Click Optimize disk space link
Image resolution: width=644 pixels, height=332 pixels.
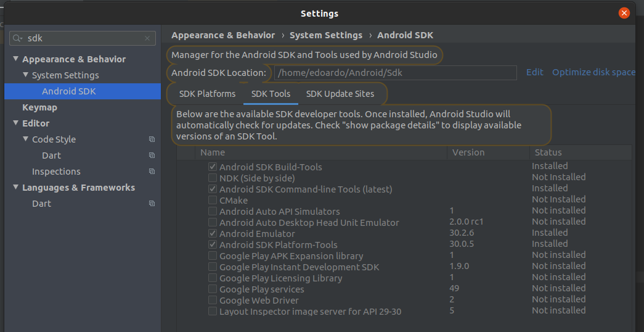(593, 72)
